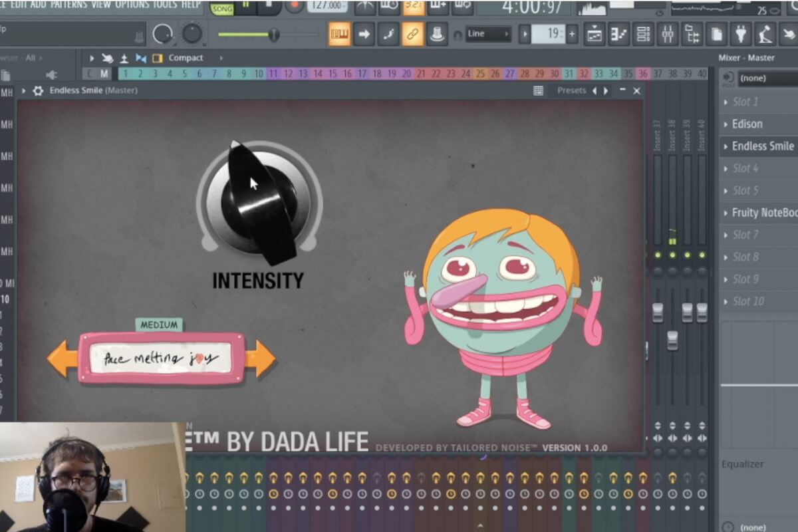Click the blue bow-tie icon beside Compact
Screen dimensions: 798x532
[141, 58]
